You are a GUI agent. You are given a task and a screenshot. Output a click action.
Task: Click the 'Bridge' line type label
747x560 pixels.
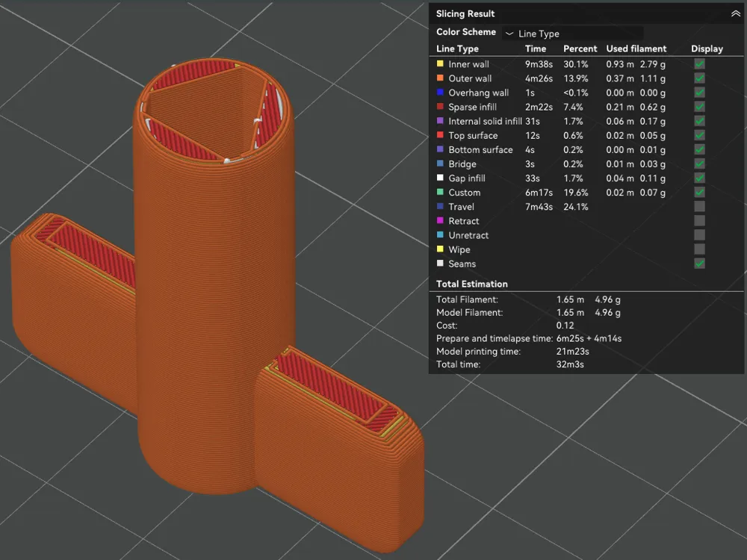click(x=462, y=164)
